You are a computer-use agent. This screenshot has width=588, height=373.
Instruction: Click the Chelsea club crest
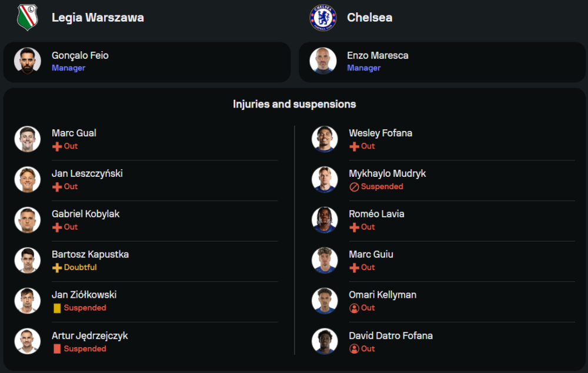click(x=323, y=17)
